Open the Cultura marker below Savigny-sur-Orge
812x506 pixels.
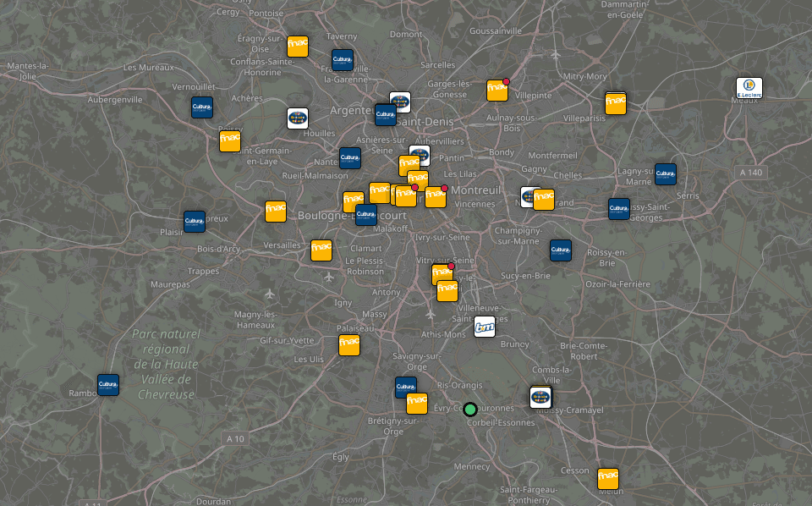(405, 387)
